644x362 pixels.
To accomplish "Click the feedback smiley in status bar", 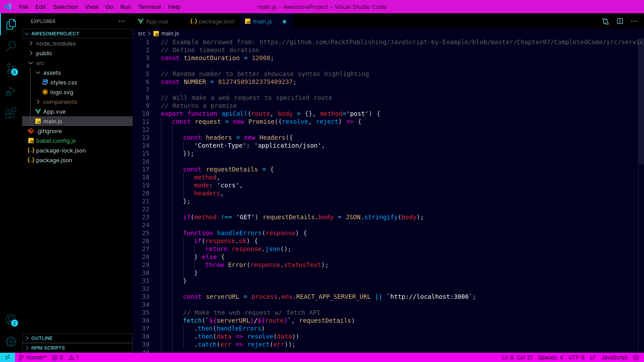I will coord(636,357).
